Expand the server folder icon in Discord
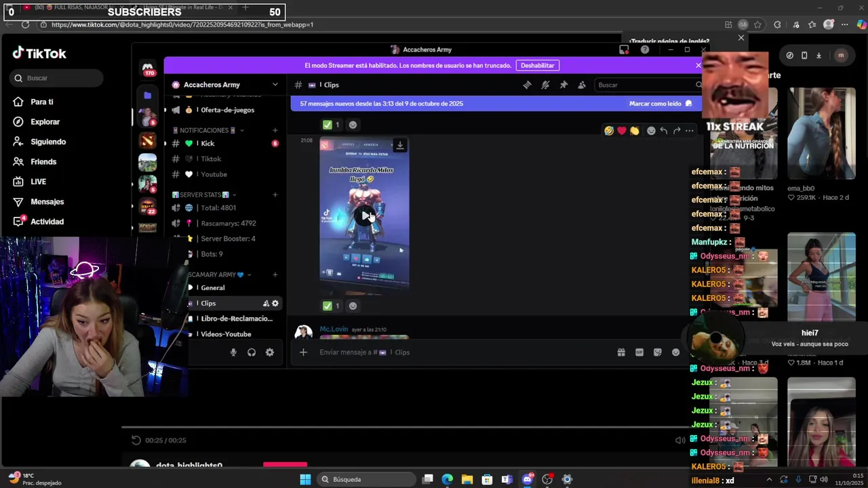 (147, 96)
